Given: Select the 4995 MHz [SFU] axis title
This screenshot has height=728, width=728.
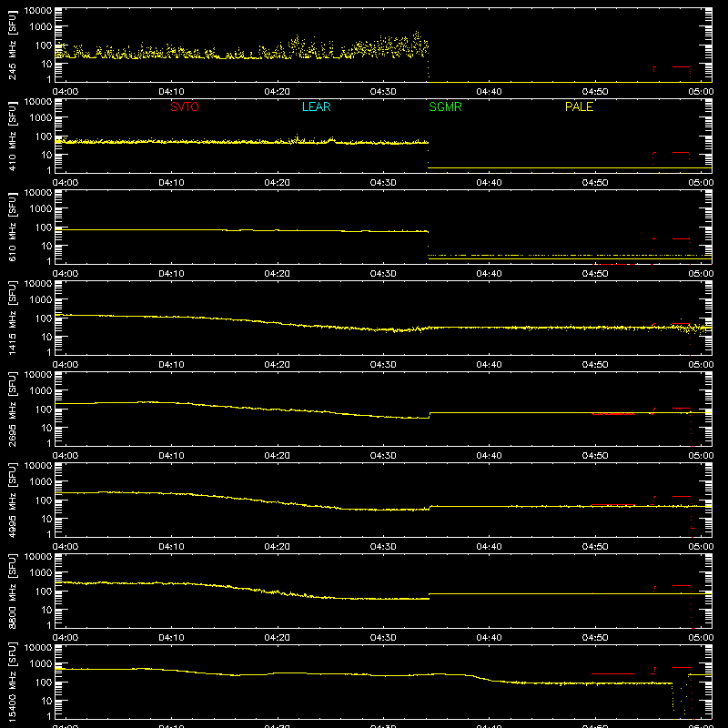Looking at the screenshot, I should point(12,500).
